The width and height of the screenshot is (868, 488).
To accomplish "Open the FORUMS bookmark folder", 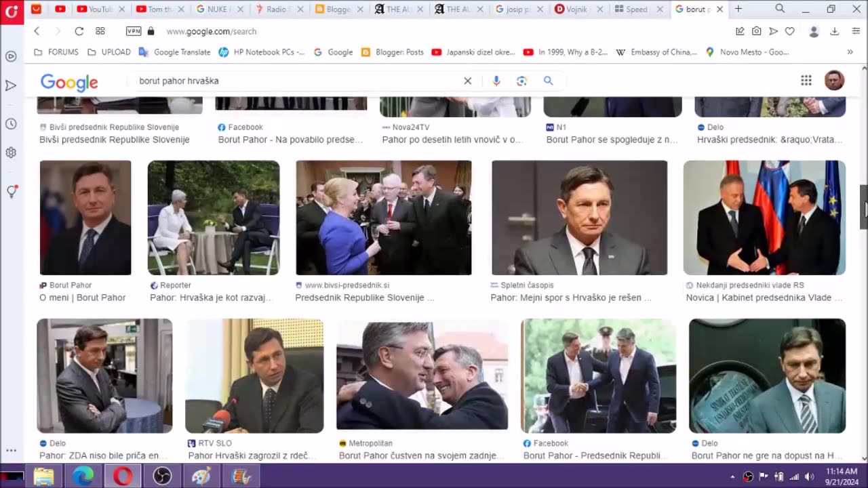I will click(x=56, y=52).
